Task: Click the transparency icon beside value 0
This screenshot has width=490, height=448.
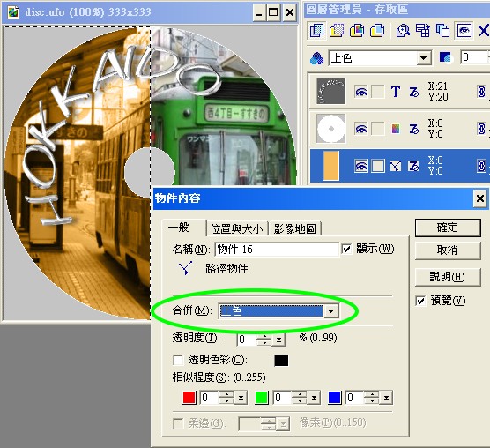Action: [445, 57]
